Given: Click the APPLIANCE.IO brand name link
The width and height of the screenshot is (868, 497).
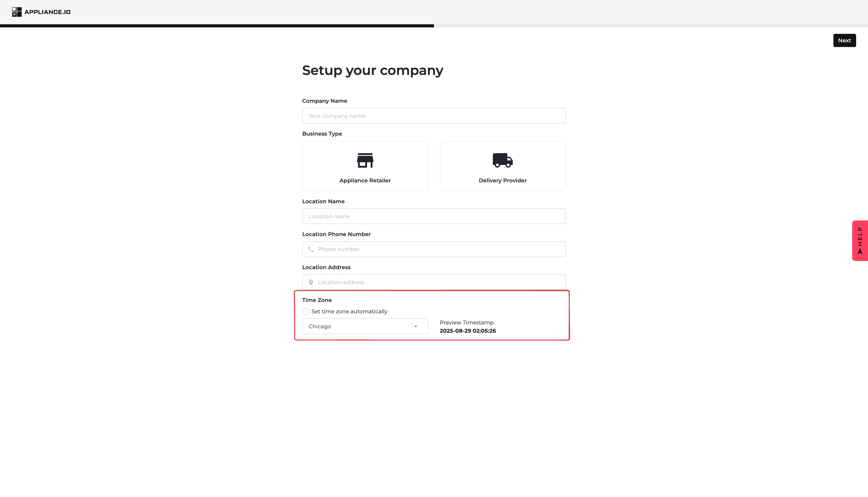Looking at the screenshot, I should (48, 12).
